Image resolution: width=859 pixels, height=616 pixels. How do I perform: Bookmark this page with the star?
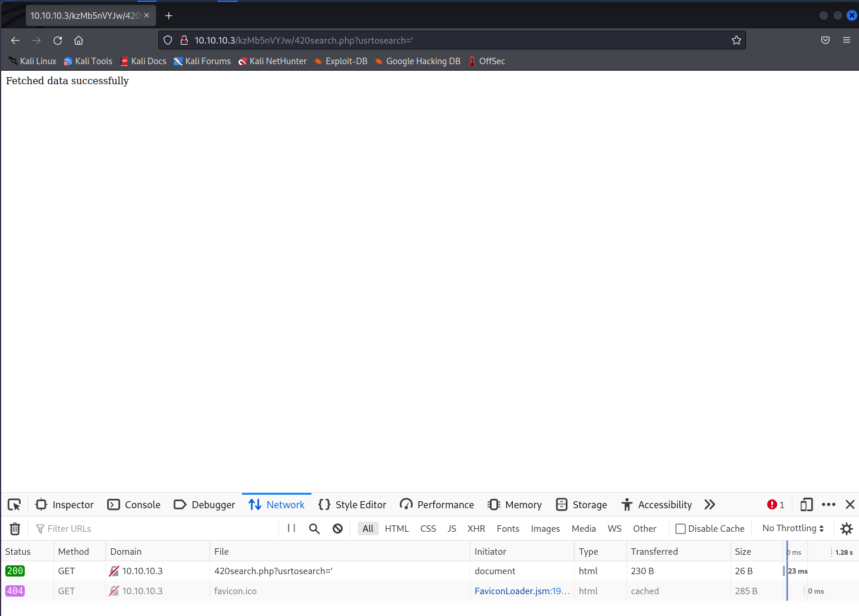click(736, 40)
